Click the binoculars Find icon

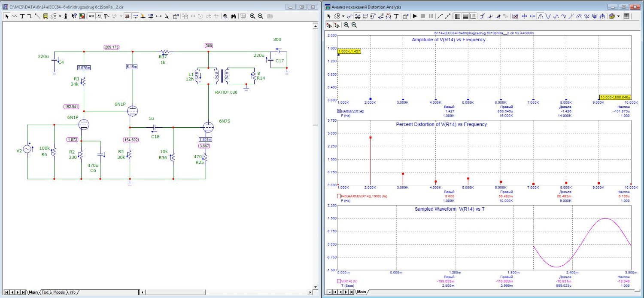234,16
